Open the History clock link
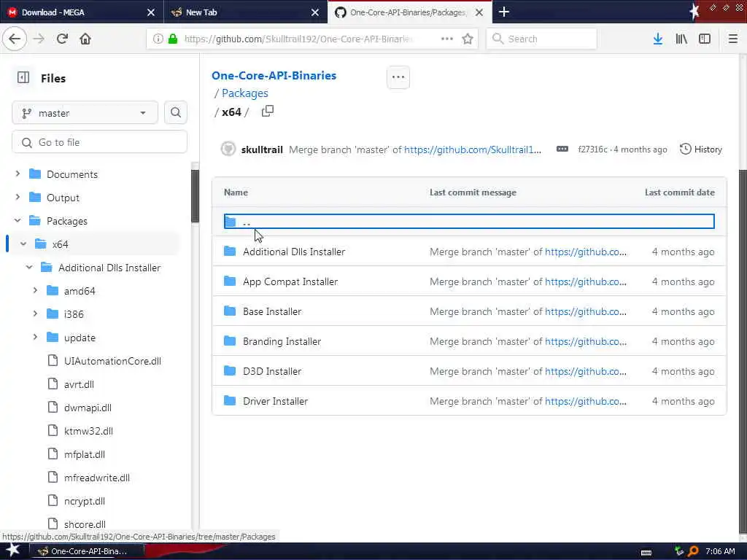 700,149
